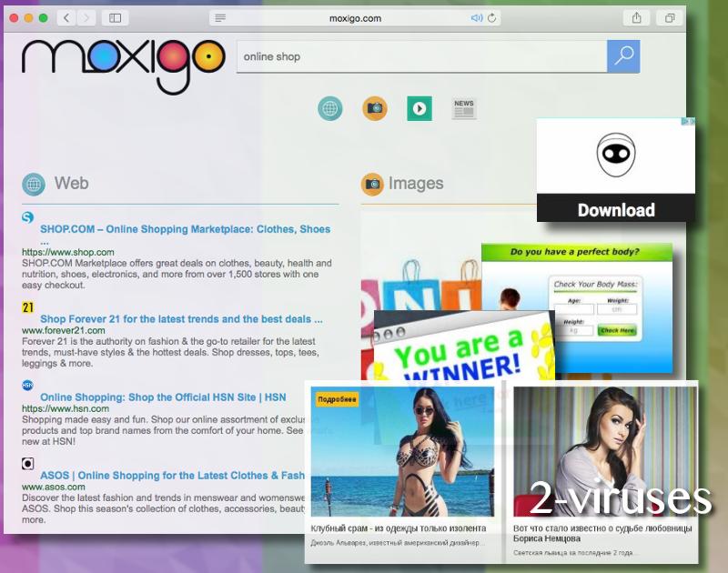The image size is (728, 573).
Task: Select the News search filter
Action: 464,108
